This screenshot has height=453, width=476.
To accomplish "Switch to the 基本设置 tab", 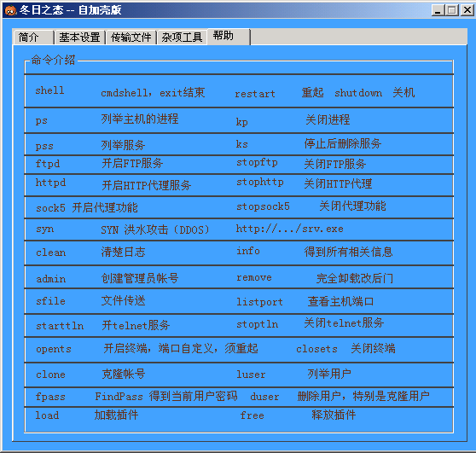I will tap(79, 38).
